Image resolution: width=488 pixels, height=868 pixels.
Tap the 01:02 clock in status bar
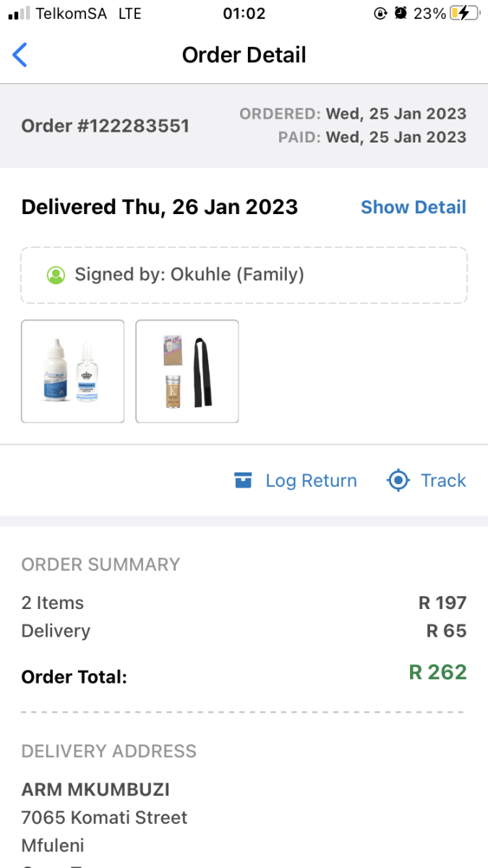[x=244, y=12]
